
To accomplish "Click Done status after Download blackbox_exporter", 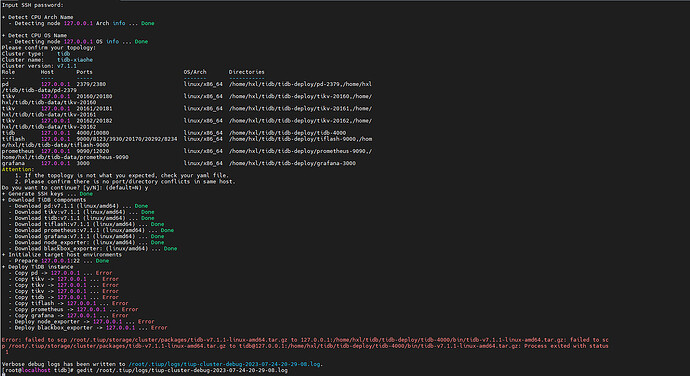I will click(x=170, y=249).
